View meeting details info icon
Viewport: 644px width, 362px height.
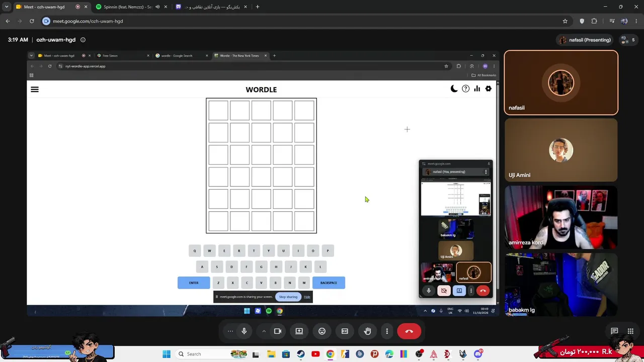(x=83, y=40)
